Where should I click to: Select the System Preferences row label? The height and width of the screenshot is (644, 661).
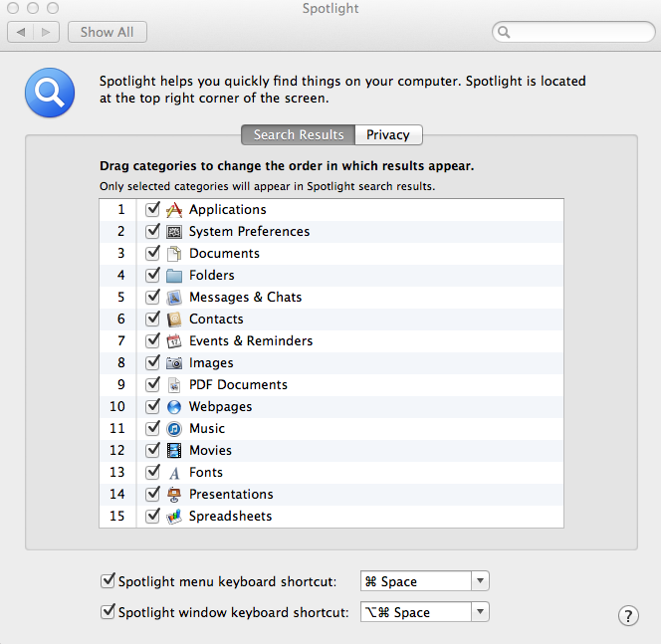[x=249, y=232]
